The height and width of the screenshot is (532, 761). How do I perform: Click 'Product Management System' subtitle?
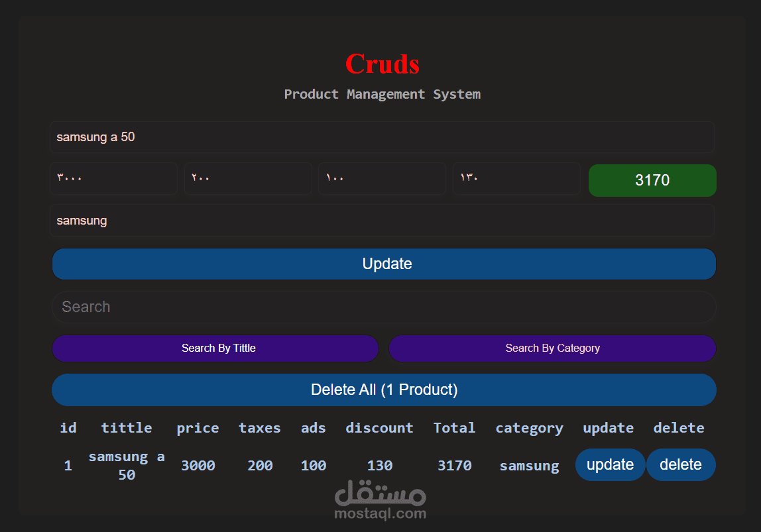pos(382,94)
